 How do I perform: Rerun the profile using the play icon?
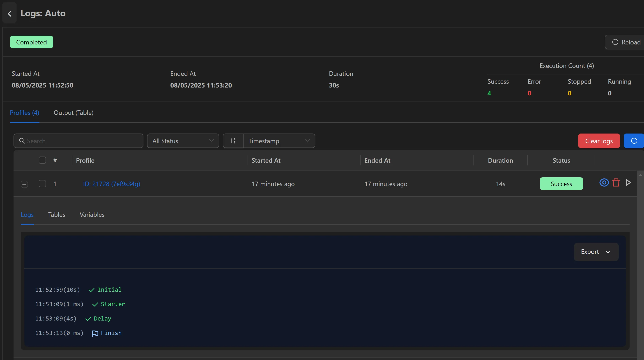(x=628, y=183)
